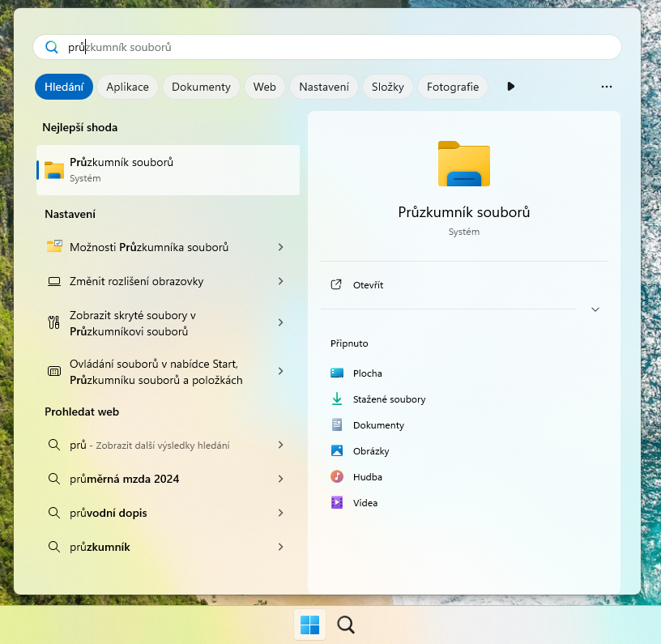Switch to the Fotografie filter tab
661x644 pixels.
tap(453, 87)
